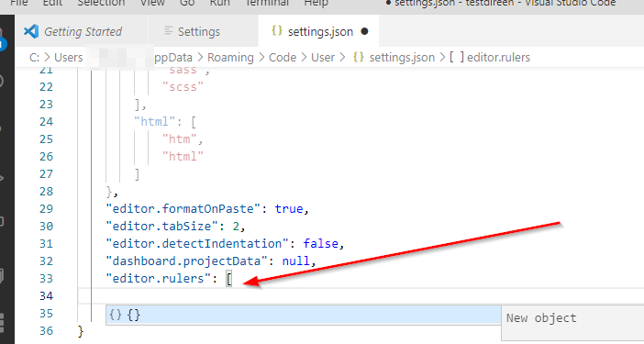Switch to the Settings tab
The image size is (644, 344).
point(199,31)
